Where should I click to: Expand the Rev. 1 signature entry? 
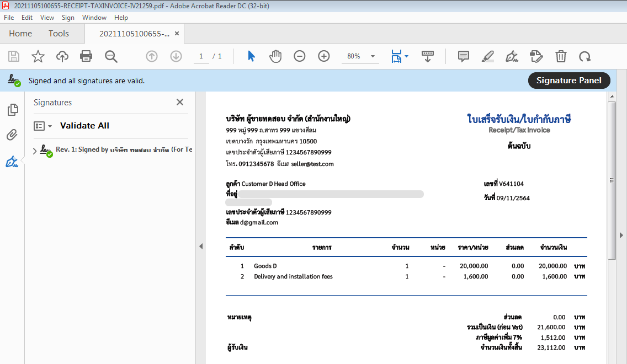pos(34,149)
